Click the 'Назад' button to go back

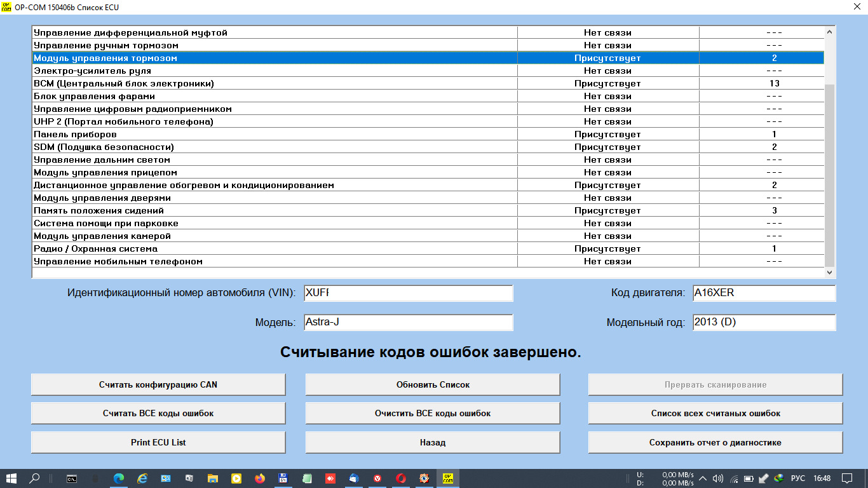pos(433,443)
